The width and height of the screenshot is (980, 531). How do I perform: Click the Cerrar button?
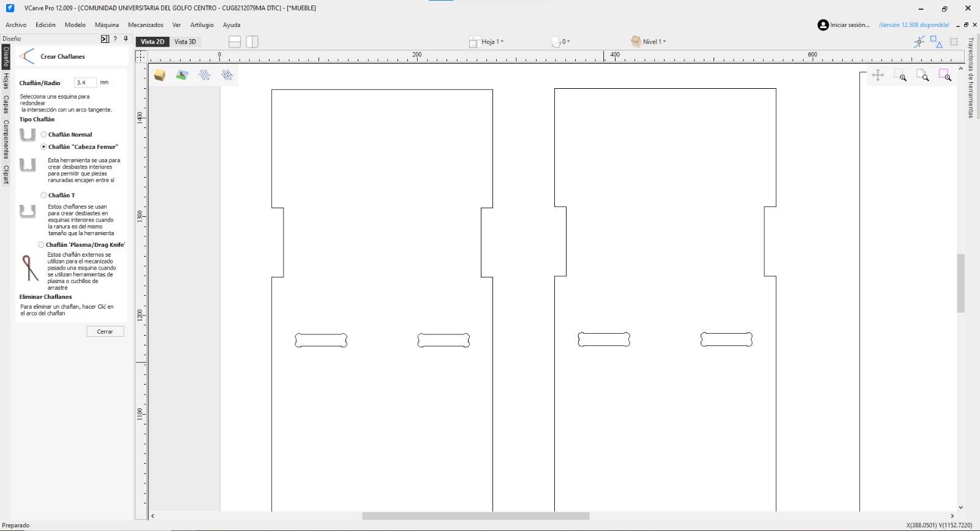(x=105, y=331)
